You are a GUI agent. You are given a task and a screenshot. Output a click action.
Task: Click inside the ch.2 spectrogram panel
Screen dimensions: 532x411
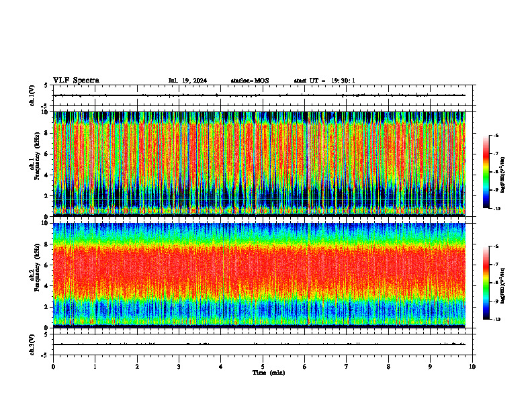[x=259, y=275]
